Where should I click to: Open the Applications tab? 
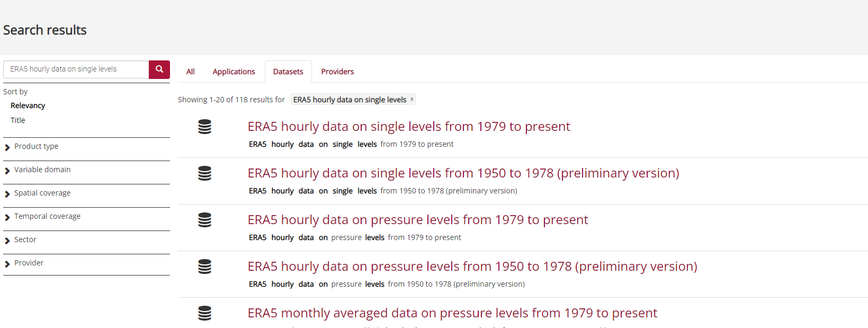234,72
